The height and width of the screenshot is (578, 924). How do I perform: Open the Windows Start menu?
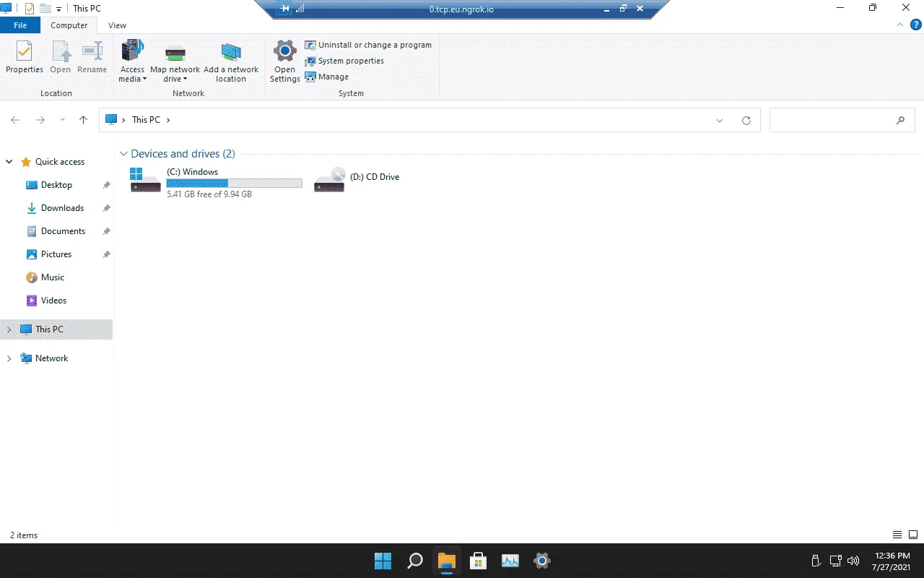click(x=383, y=561)
